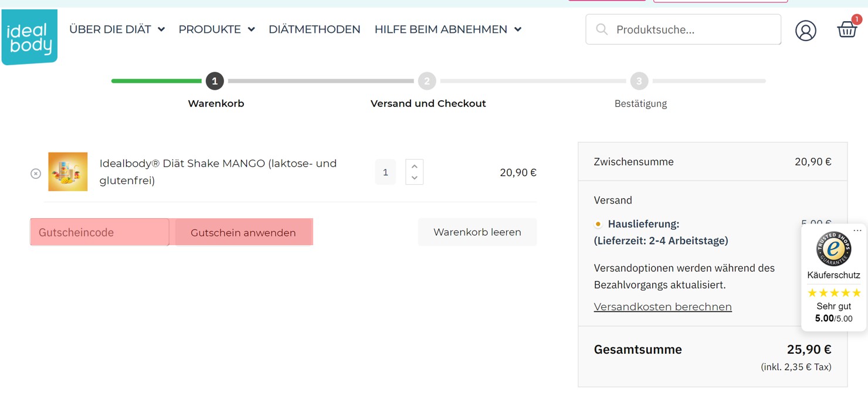Image resolution: width=868 pixels, height=393 pixels.
Task: Click the Lieferzeit 2-4 Arbeitstage text
Action: [661, 240]
